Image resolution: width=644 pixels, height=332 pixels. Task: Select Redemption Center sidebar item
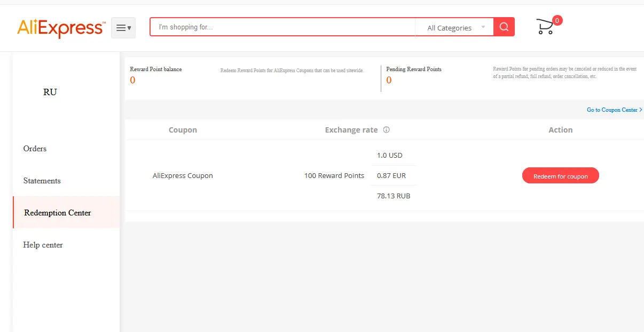pyautogui.click(x=66, y=212)
